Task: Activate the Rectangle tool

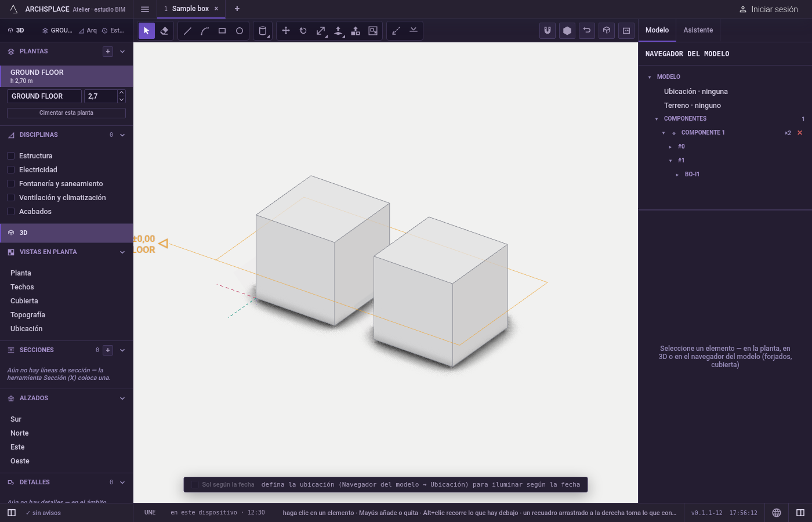Action: tap(222, 31)
